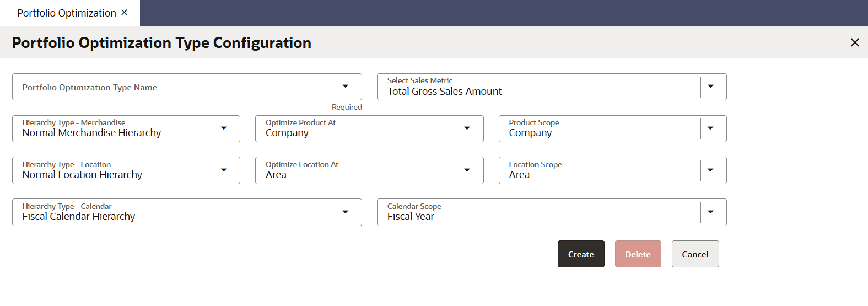Click Area value in Optimize Location At
This screenshot has width=868, height=306.
[x=276, y=175]
